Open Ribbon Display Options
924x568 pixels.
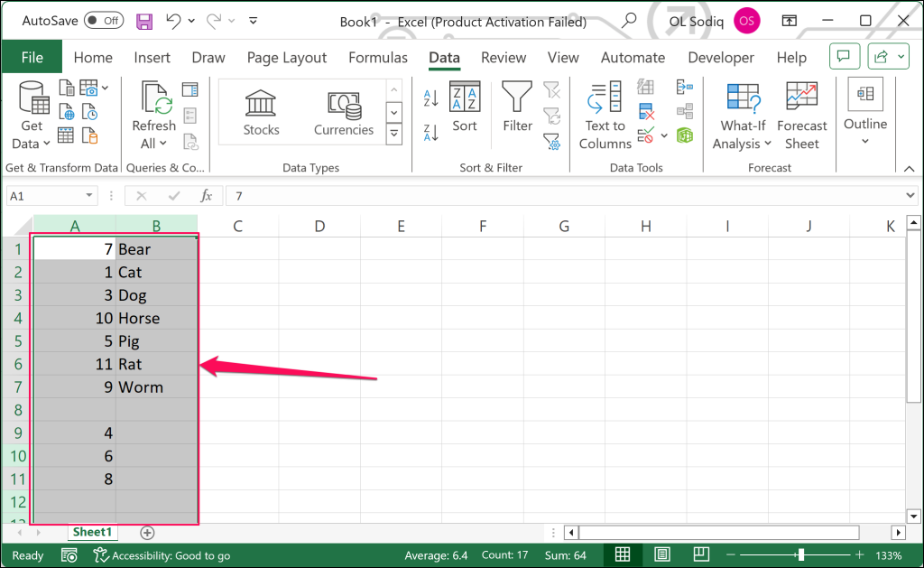tap(789, 21)
